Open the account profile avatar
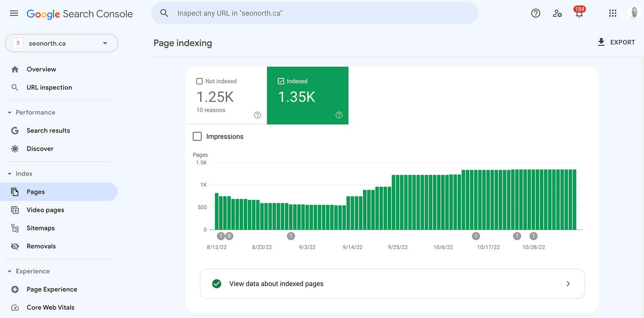The height and width of the screenshot is (318, 644). 634,13
